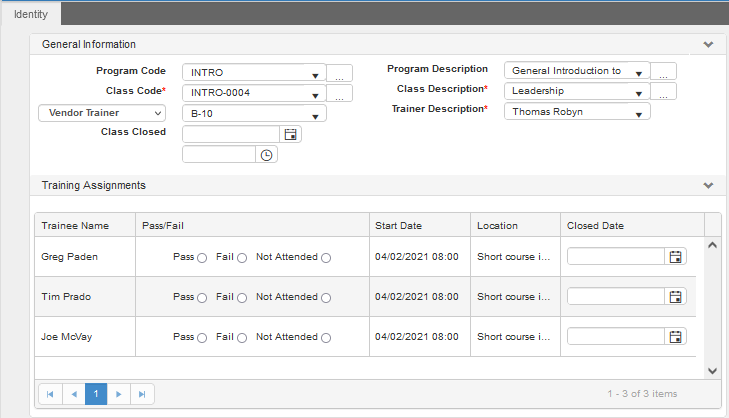Click the Class Description ellipsis button
729x418 pixels.
tap(663, 91)
